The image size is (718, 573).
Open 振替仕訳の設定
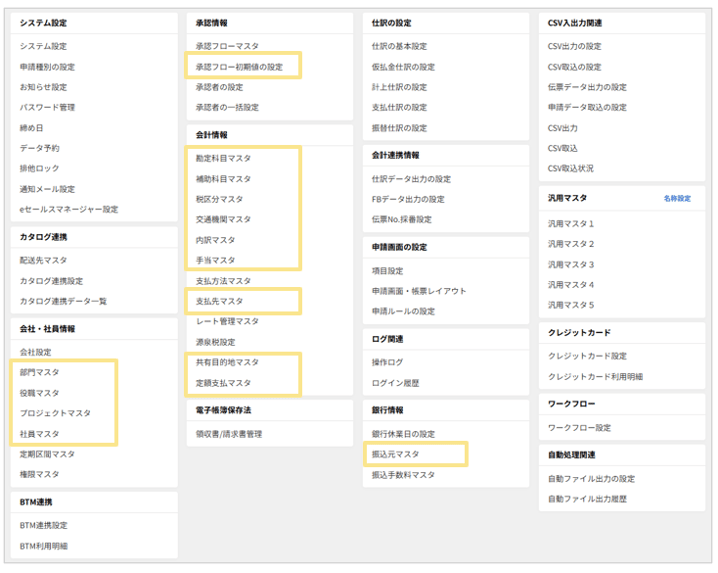399,128
